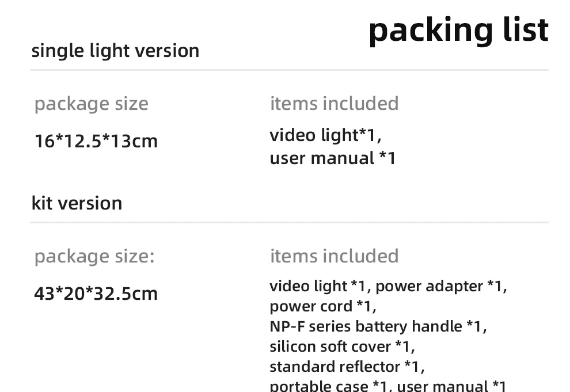570x392 pixels.
Task: Select the 16*12.5*13cm dimension text
Action: point(96,141)
